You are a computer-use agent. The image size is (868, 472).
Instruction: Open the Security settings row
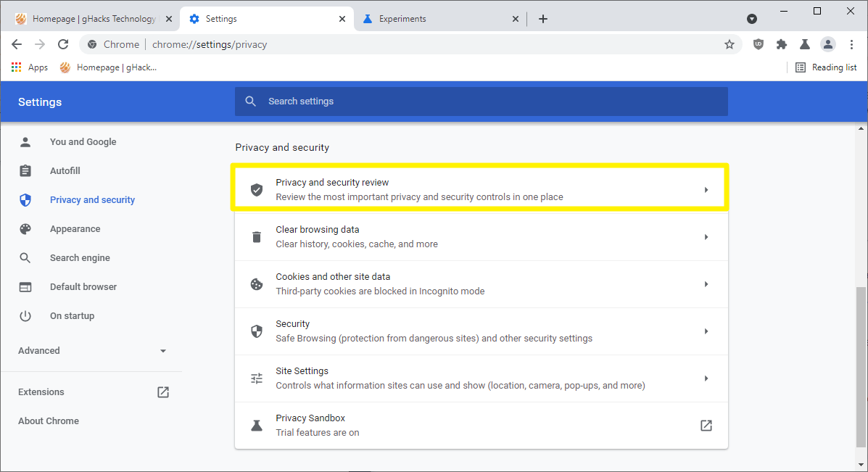click(x=481, y=331)
